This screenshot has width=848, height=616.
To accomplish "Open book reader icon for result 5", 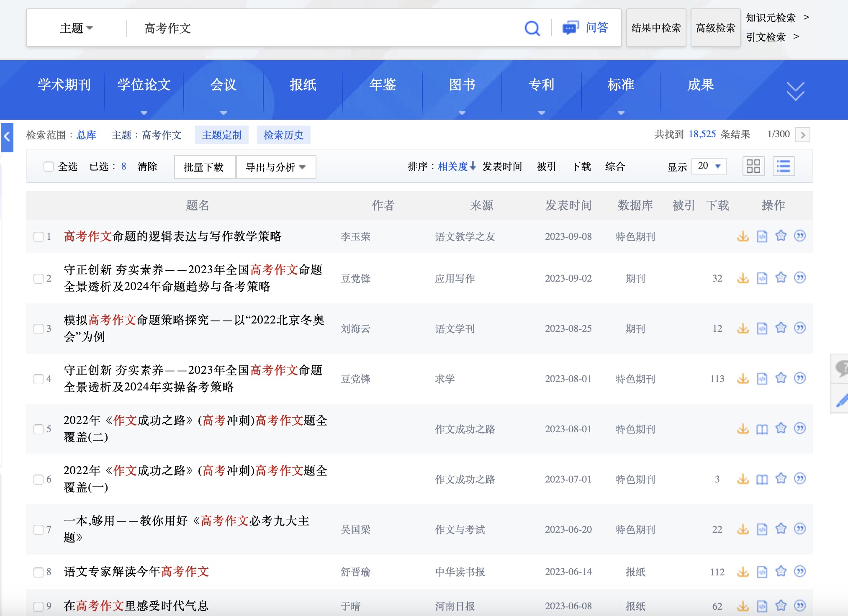I will pos(762,429).
